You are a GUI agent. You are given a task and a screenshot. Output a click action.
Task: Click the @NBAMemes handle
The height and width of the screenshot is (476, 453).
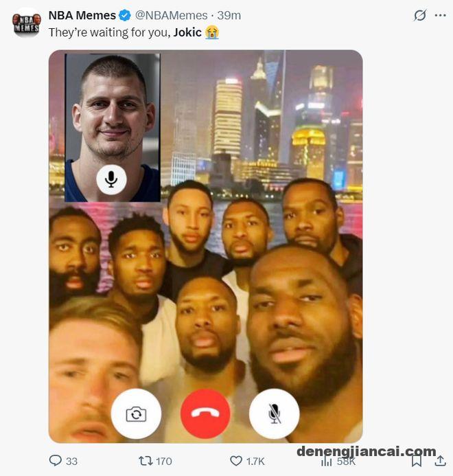click(171, 15)
